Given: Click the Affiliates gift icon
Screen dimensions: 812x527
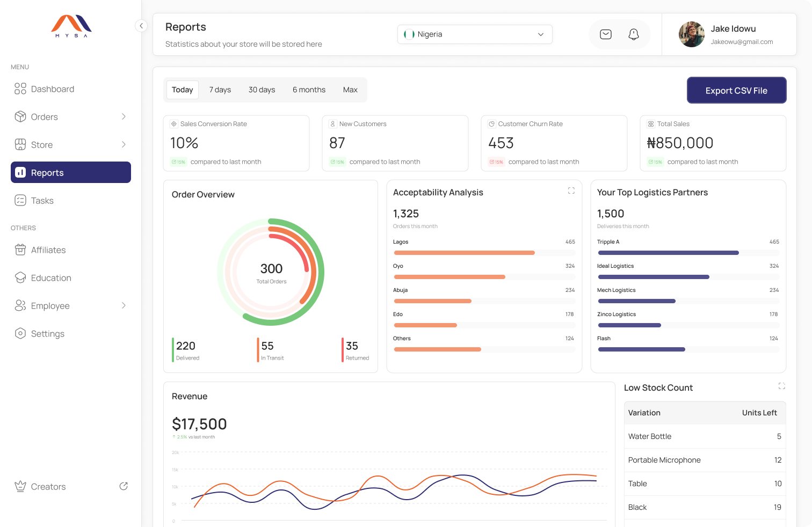Looking at the screenshot, I should pyautogui.click(x=20, y=250).
